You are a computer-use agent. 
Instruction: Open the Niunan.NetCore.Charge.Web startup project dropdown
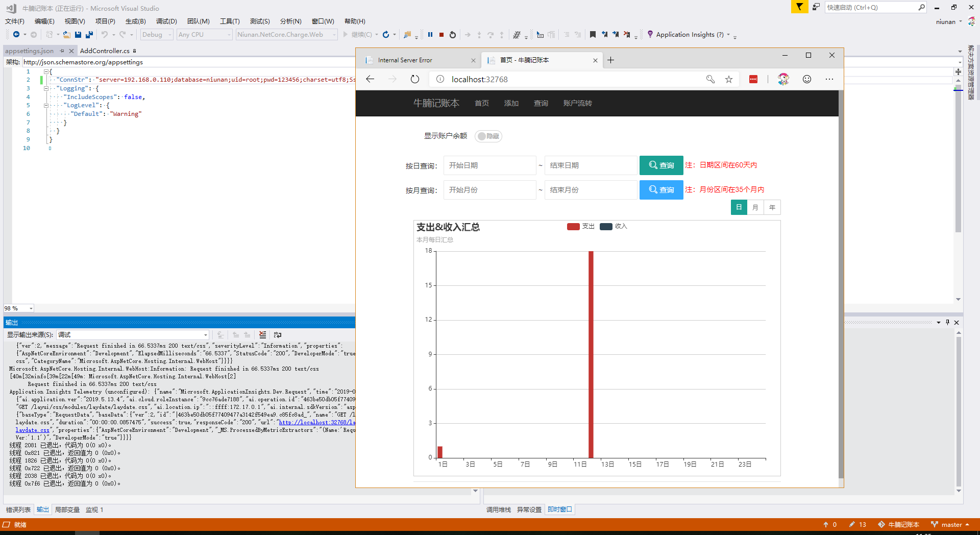[287, 35]
